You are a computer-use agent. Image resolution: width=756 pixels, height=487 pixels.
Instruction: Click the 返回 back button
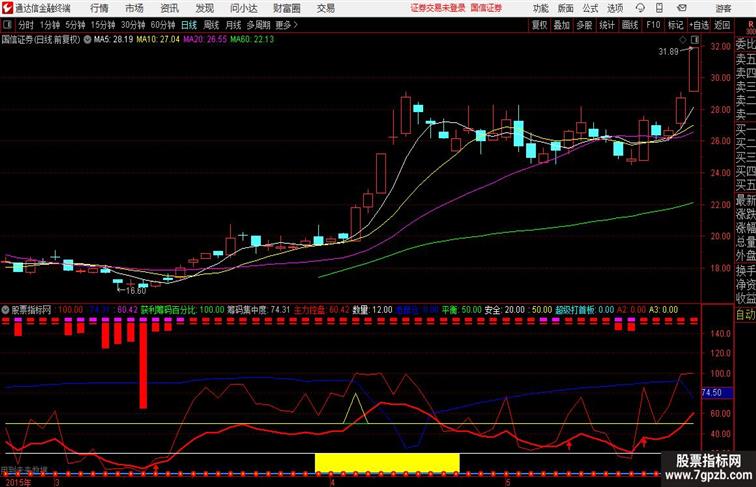click(722, 25)
